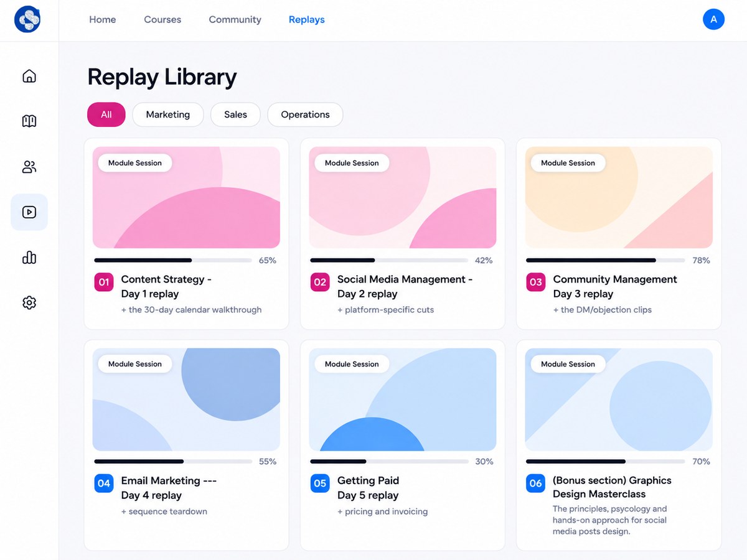
Task: Click the 55% progress label
Action: (268, 462)
